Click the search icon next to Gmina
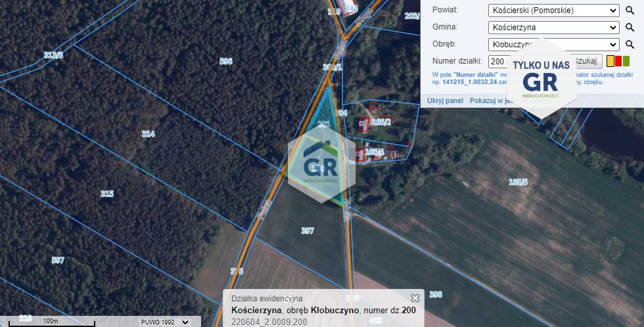Viewport: 644px width, 327px height. click(x=630, y=28)
